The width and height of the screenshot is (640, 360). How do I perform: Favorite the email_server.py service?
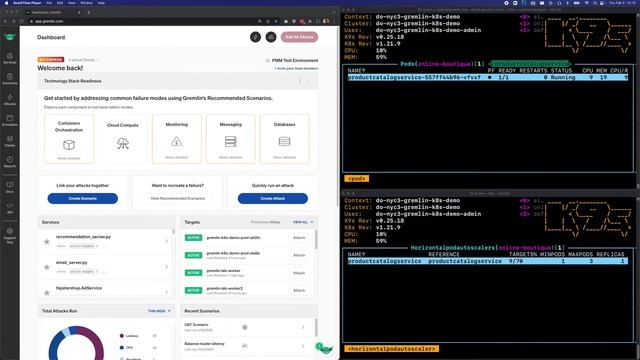[47, 267]
